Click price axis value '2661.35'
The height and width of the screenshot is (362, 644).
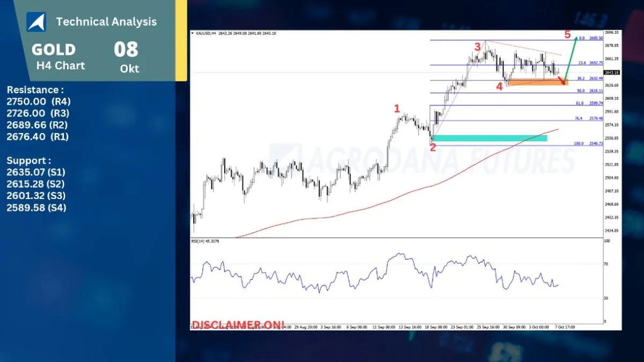point(612,59)
